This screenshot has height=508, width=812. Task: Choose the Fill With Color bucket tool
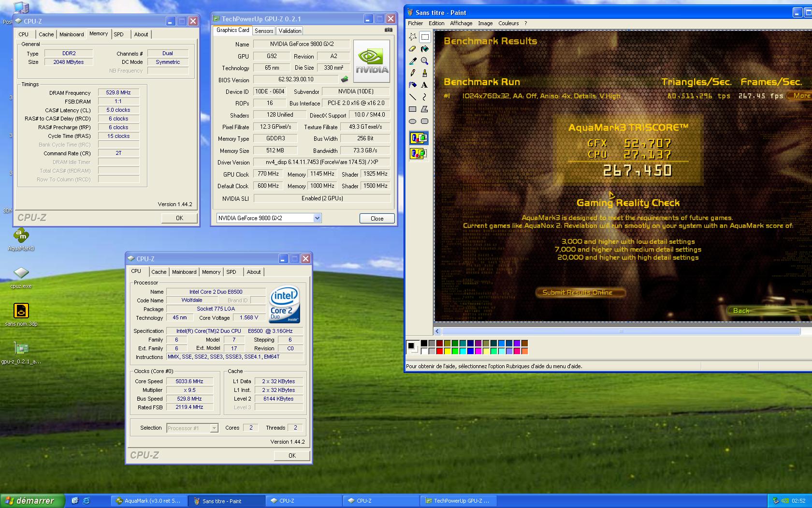click(425, 49)
